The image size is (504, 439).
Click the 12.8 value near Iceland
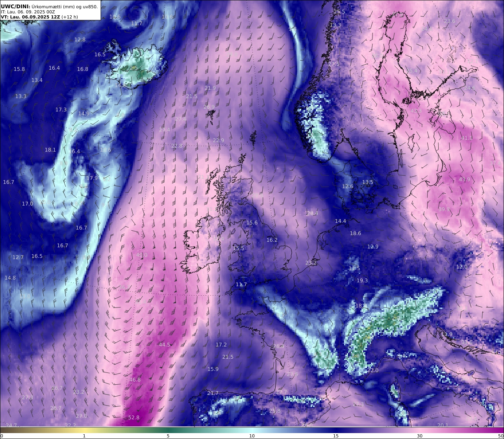[x=80, y=39]
